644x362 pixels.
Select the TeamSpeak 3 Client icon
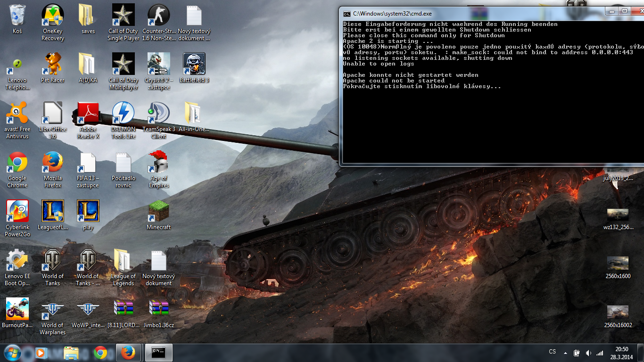[x=159, y=121]
